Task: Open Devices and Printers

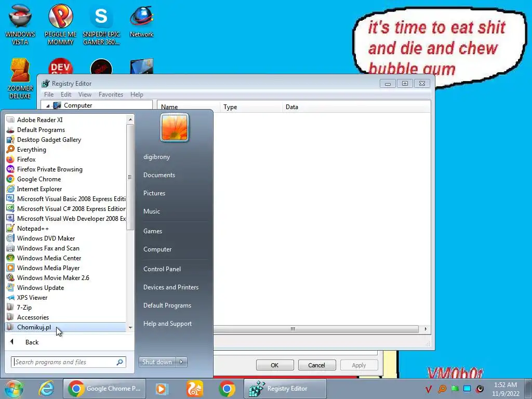Action: click(170, 287)
